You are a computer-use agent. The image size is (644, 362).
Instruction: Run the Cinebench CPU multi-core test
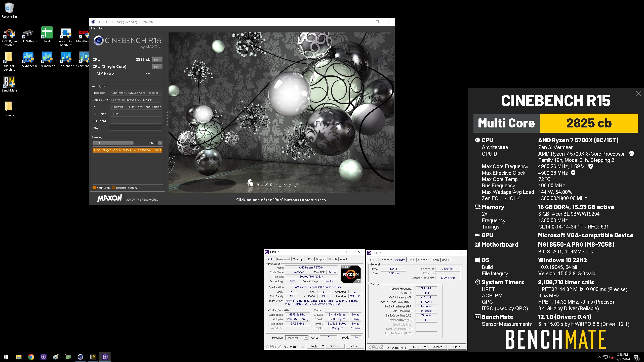pyautogui.click(x=157, y=60)
